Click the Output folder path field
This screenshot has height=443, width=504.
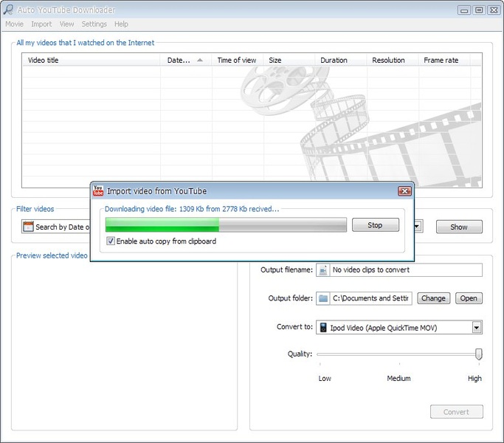pyautogui.click(x=371, y=298)
